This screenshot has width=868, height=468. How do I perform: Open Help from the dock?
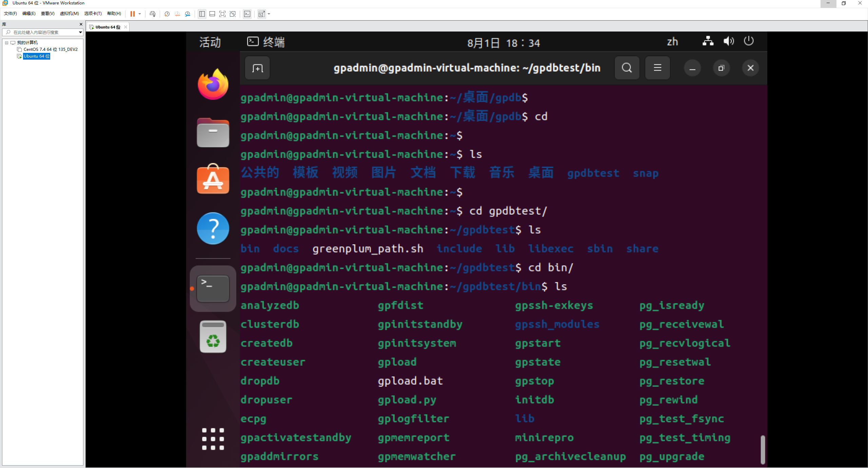coord(213,228)
